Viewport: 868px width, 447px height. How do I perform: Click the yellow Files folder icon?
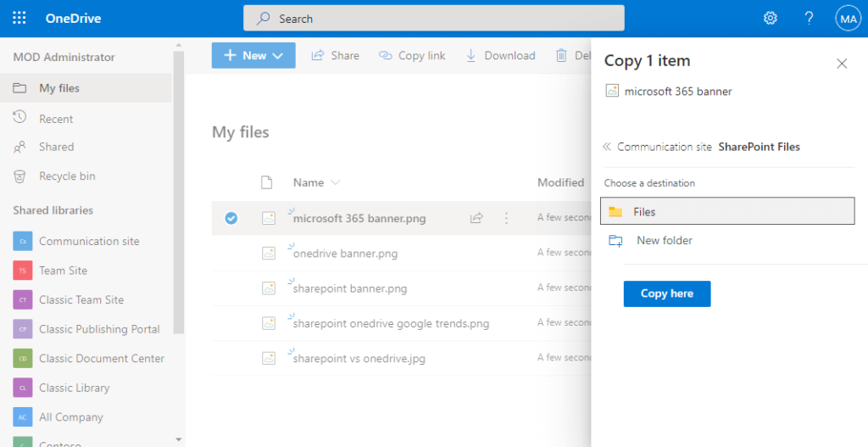[615, 211]
